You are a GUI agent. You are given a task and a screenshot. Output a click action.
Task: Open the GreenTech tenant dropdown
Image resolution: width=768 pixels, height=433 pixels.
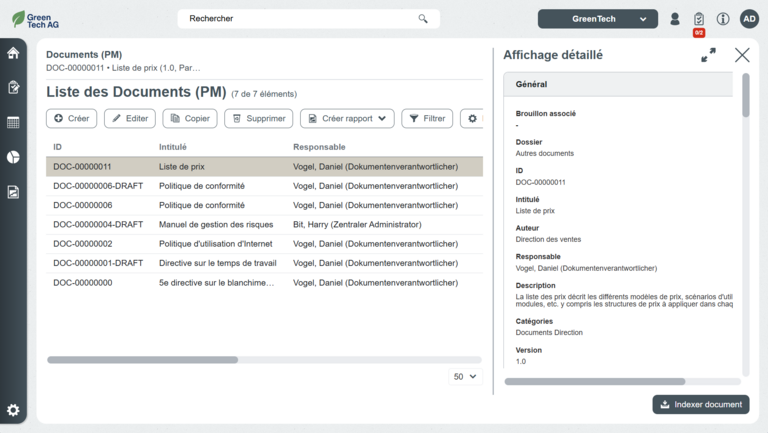[x=597, y=19]
